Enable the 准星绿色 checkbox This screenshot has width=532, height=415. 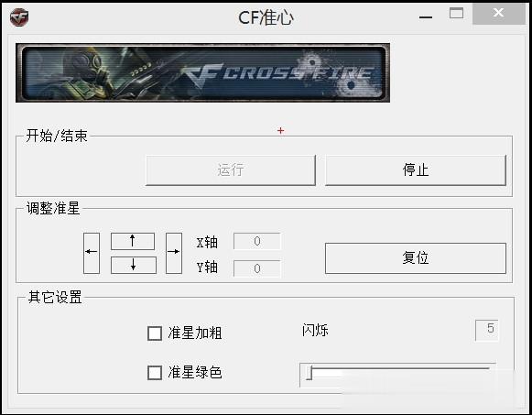(155, 373)
